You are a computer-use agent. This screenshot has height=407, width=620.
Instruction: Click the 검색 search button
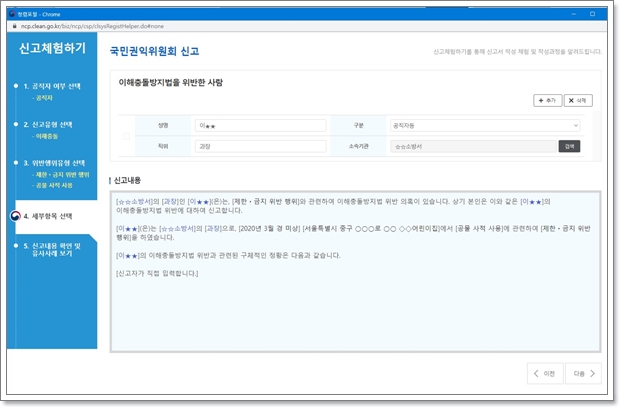[x=569, y=146]
